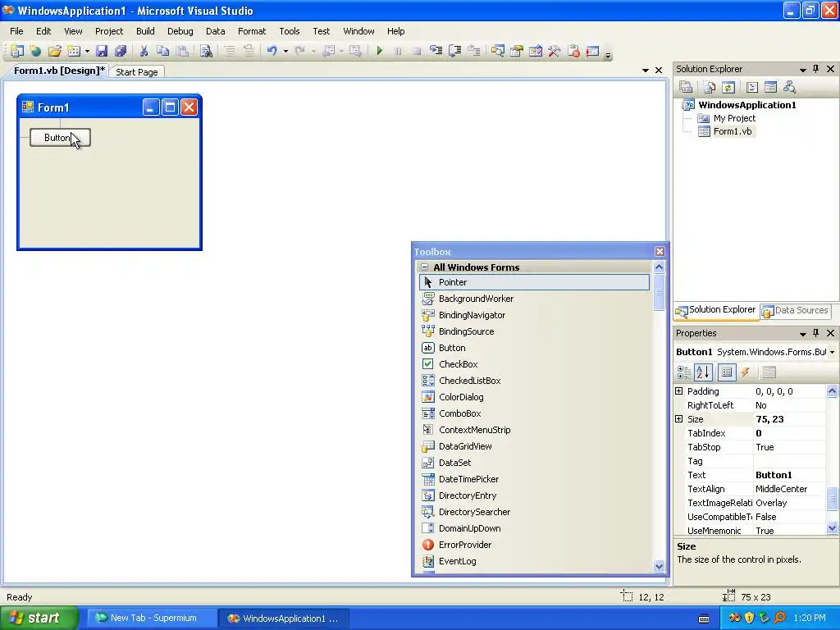Image resolution: width=840 pixels, height=630 pixels.
Task: Click the Properties page button icon
Action: [769, 372]
